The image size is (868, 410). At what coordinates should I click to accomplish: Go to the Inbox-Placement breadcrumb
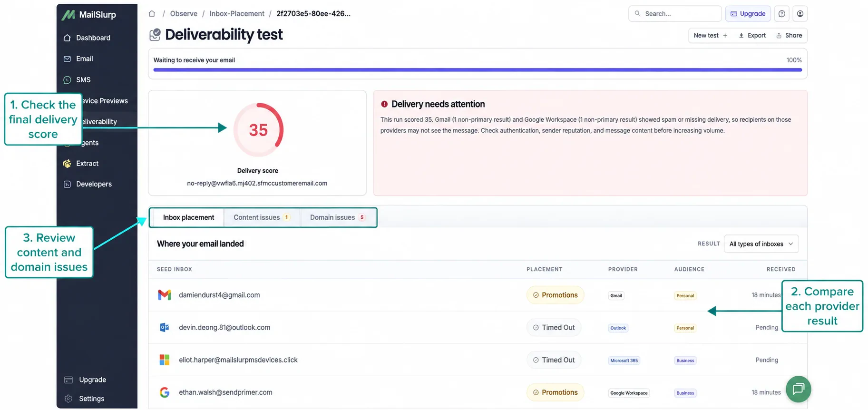(237, 14)
